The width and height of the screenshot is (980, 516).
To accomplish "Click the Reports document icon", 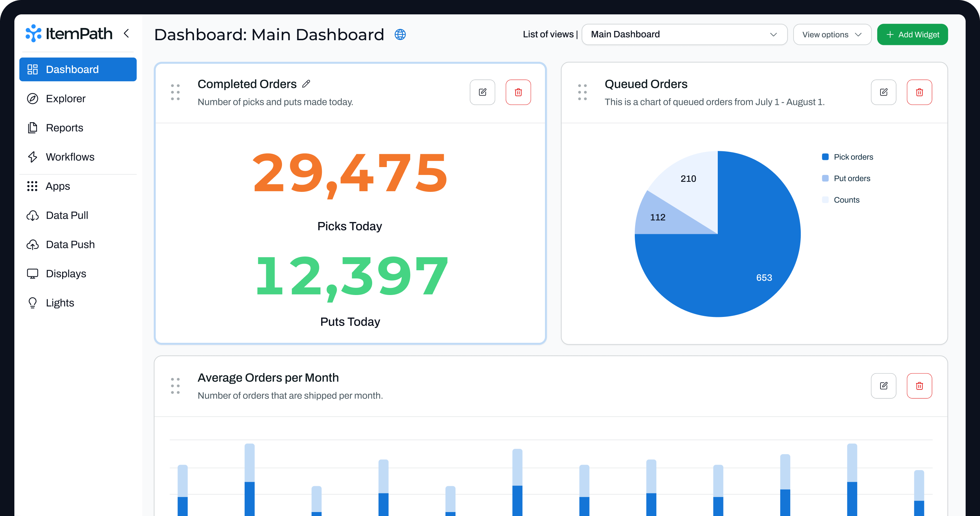I will 33,128.
